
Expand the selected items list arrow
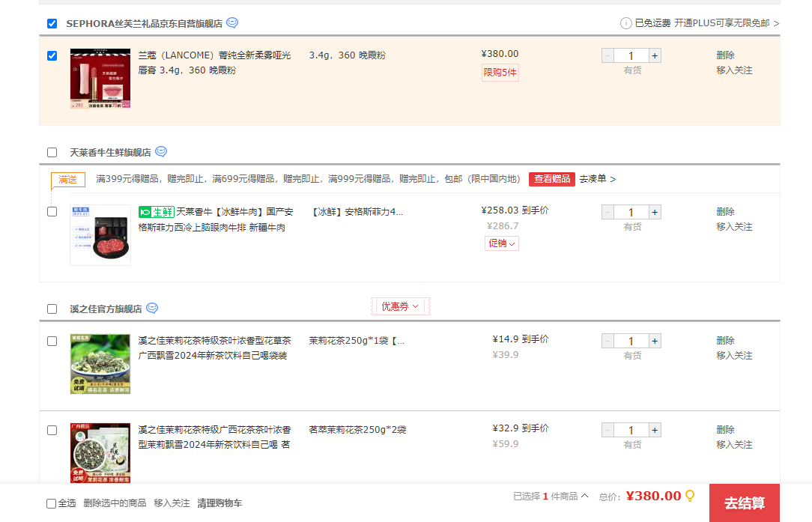point(584,496)
